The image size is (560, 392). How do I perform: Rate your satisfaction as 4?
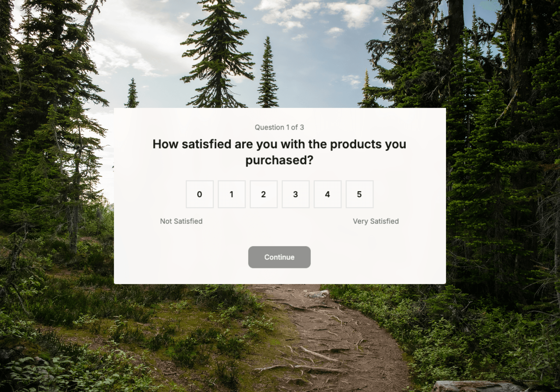(328, 194)
